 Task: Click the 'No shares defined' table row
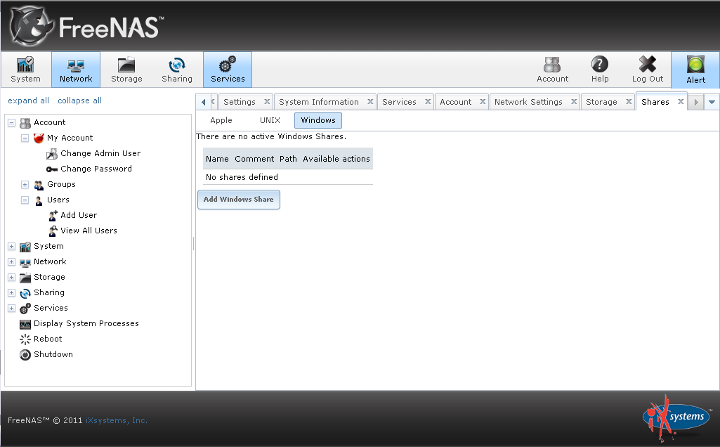288,177
